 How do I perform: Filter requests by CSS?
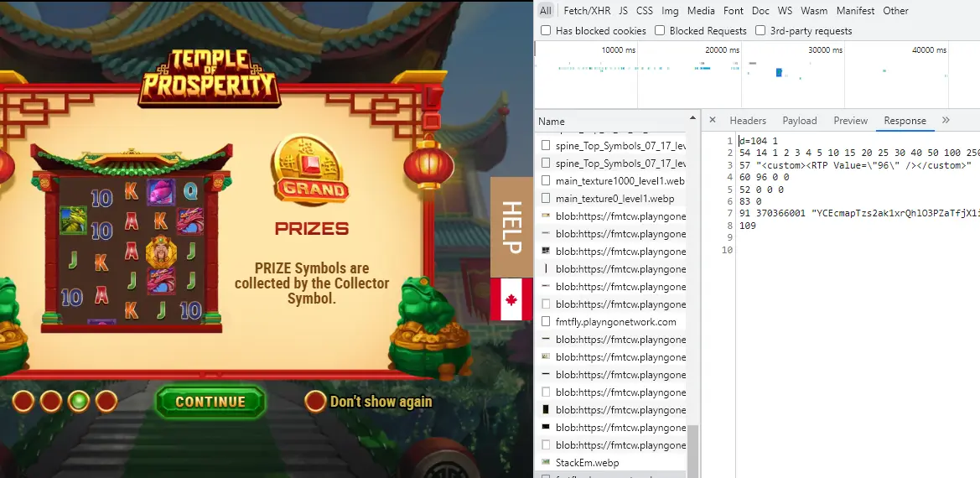(x=645, y=11)
